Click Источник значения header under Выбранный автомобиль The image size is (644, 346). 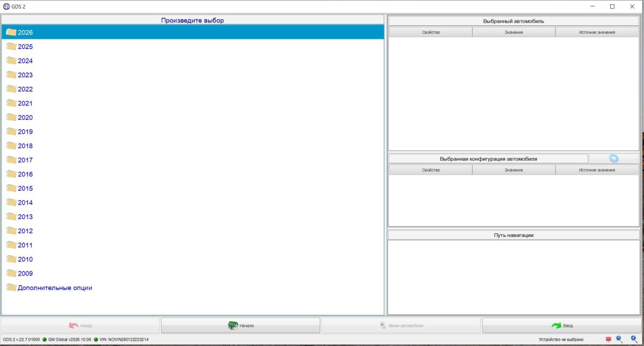coord(597,32)
